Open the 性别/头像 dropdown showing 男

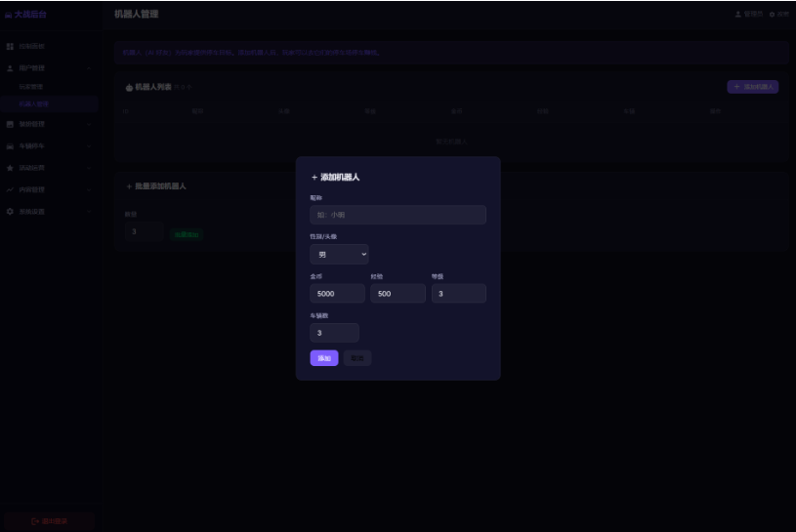click(339, 254)
